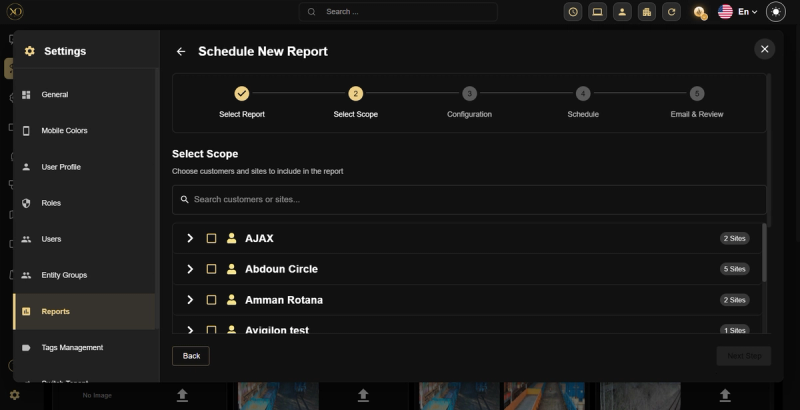Click the completed Select Report step checkmark
800x410 pixels.
pyautogui.click(x=242, y=93)
